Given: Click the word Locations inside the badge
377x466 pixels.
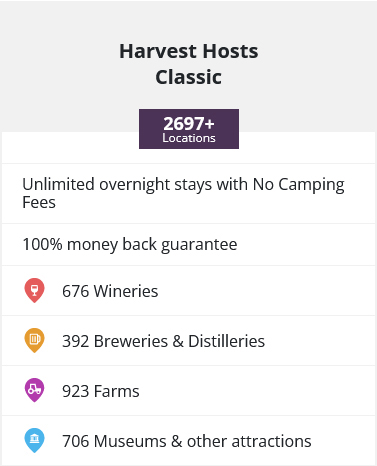Looking at the screenshot, I should tap(189, 138).
